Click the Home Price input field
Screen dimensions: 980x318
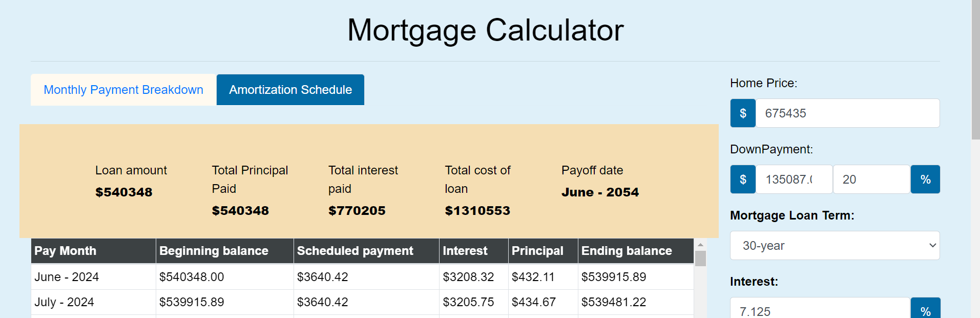tap(847, 113)
